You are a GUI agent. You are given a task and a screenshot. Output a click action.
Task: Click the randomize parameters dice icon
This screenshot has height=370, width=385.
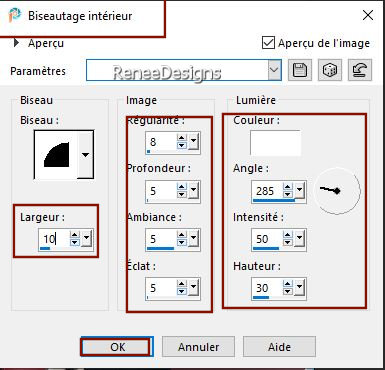pyautogui.click(x=330, y=70)
